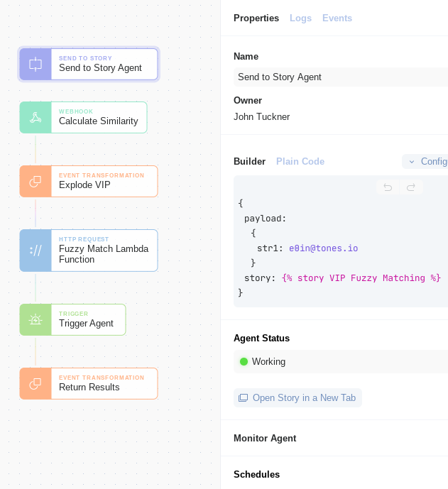Screen dimensions: 448x489
Task: Click the icon on Open Story button
Action: [x=243, y=398]
